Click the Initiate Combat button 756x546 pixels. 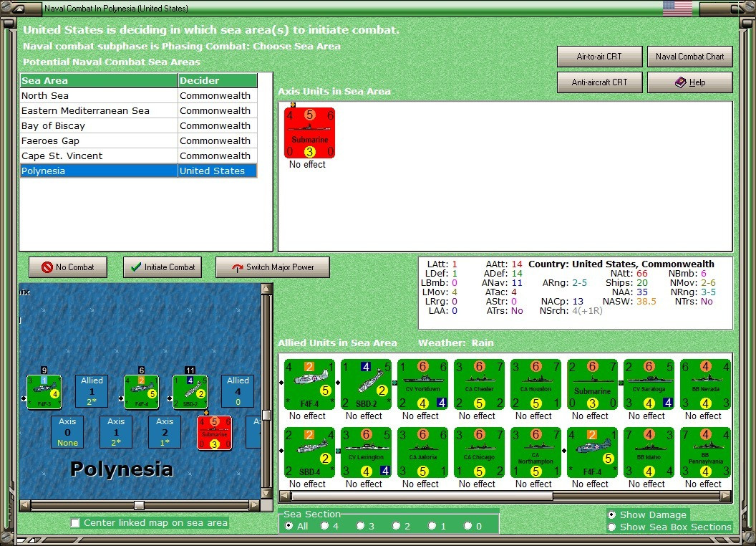tap(163, 267)
